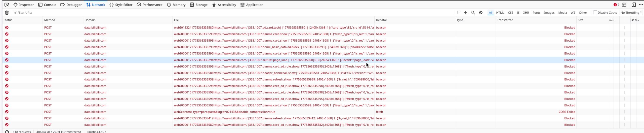Click the red error count badge
The height and width of the screenshot is (133, 644).
click(616, 5)
